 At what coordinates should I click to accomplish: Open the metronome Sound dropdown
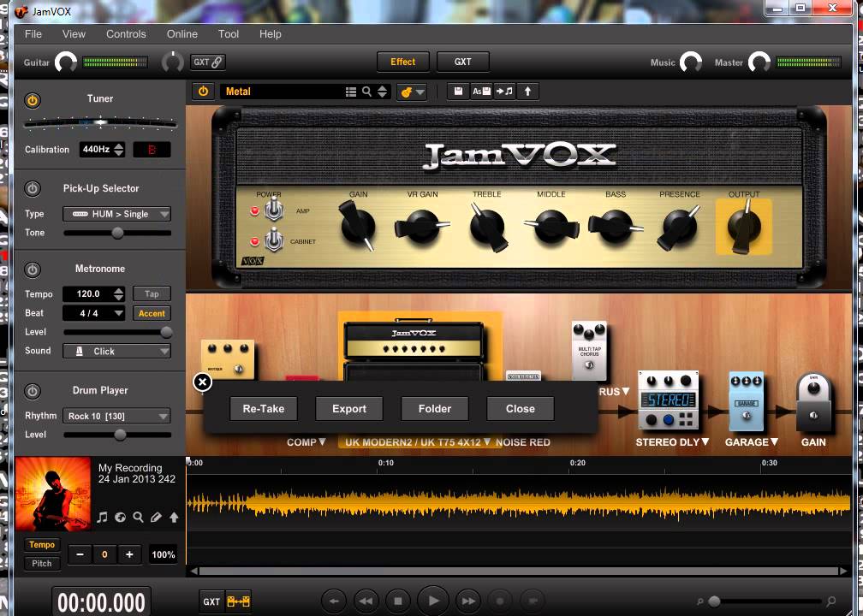[x=116, y=351]
